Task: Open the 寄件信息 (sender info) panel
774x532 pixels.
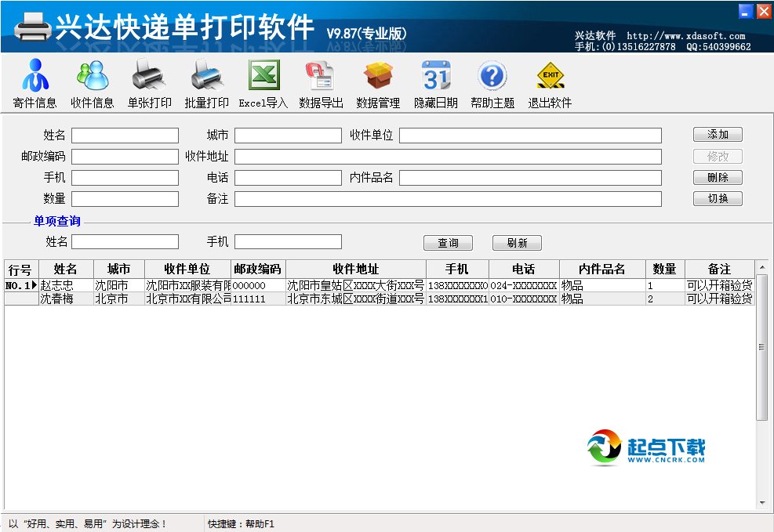Action: pyautogui.click(x=35, y=82)
